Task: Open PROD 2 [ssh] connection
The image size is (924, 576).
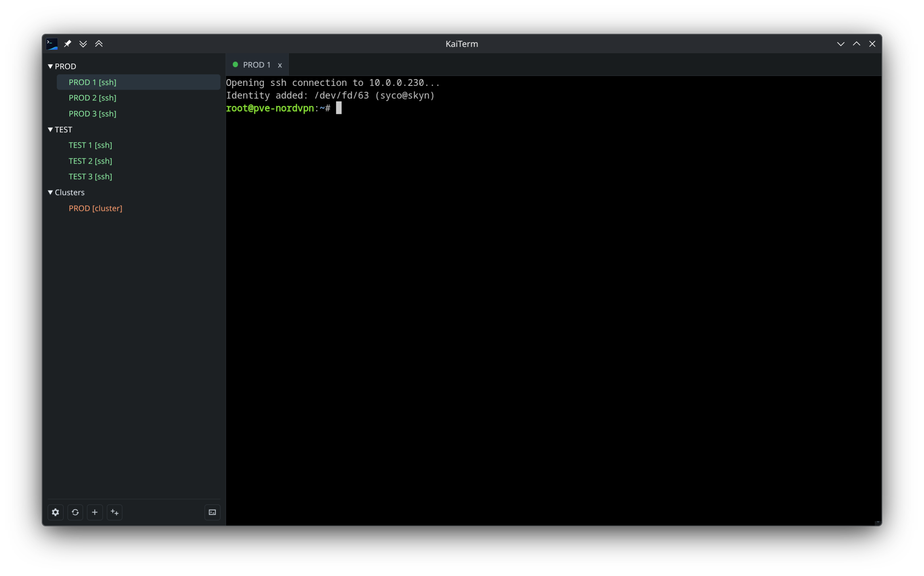Action: 93,98
